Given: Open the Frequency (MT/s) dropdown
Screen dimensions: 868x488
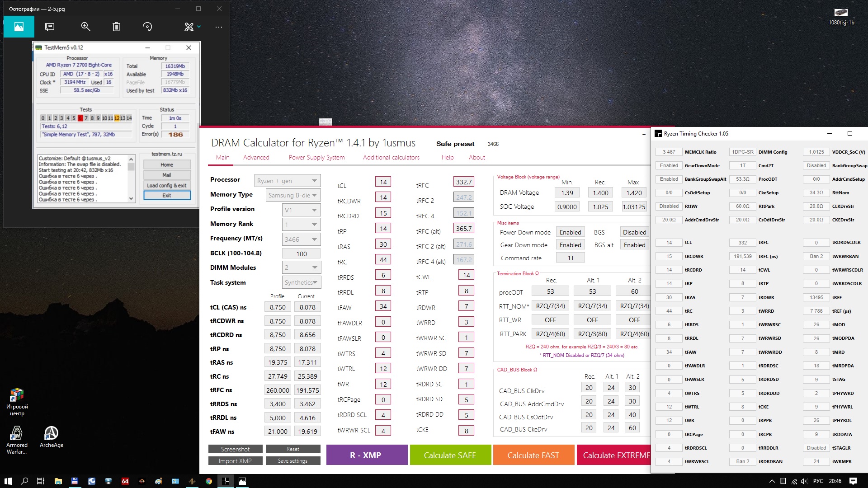Looking at the screenshot, I should 301,239.
